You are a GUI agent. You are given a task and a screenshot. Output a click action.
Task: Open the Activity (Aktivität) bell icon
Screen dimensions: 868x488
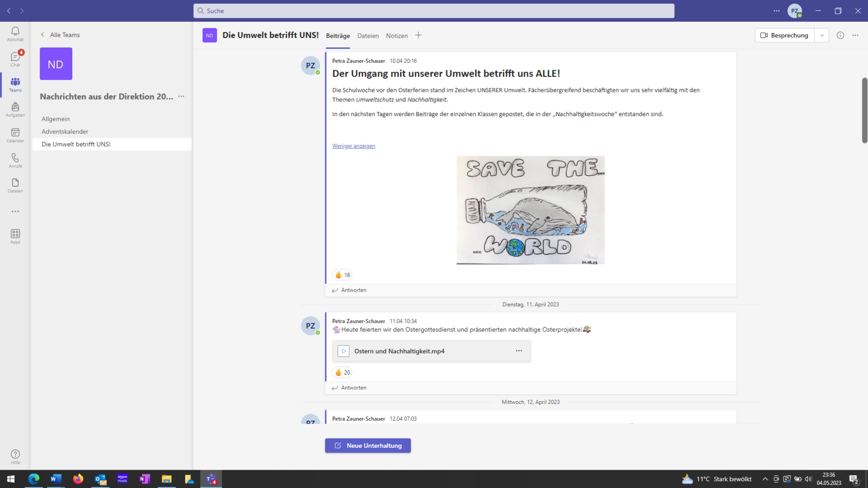[x=15, y=34]
